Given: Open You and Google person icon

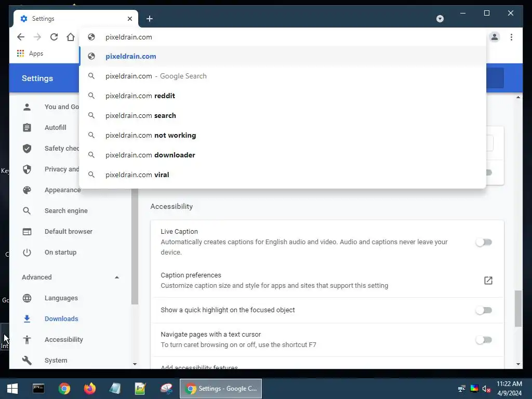Looking at the screenshot, I should (27, 107).
